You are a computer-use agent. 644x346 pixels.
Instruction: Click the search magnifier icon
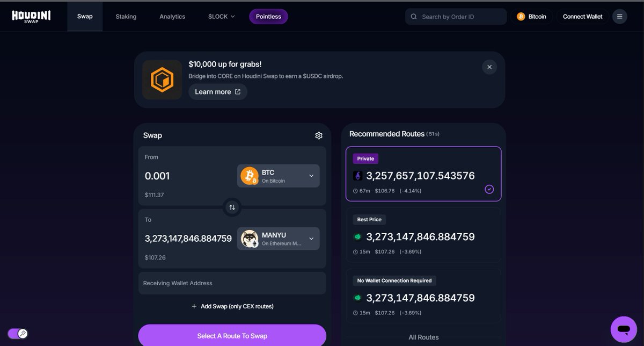point(414,17)
